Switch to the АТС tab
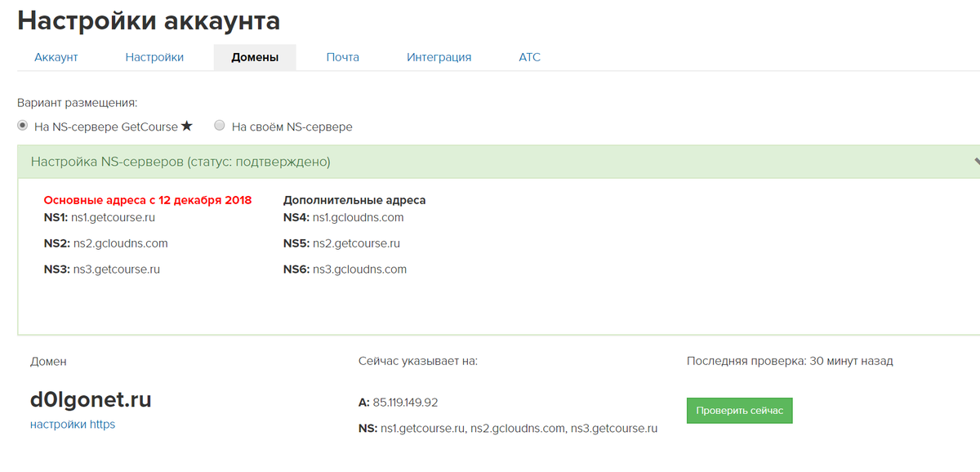Image resolution: width=980 pixels, height=472 pixels. click(x=529, y=57)
